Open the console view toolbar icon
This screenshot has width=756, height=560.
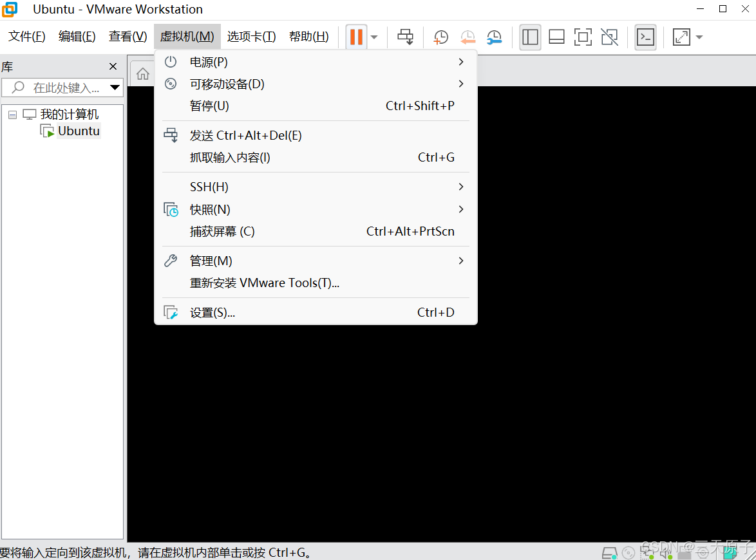645,37
